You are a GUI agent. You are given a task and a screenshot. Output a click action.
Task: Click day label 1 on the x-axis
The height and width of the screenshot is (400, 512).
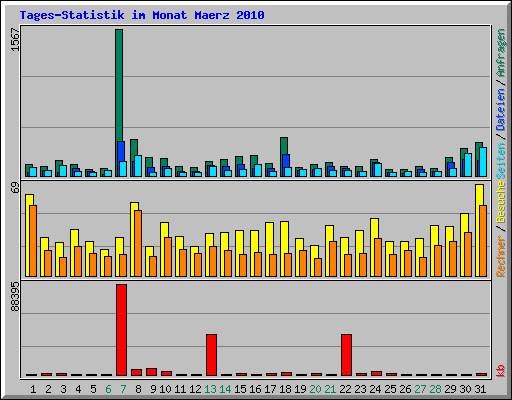(x=33, y=389)
